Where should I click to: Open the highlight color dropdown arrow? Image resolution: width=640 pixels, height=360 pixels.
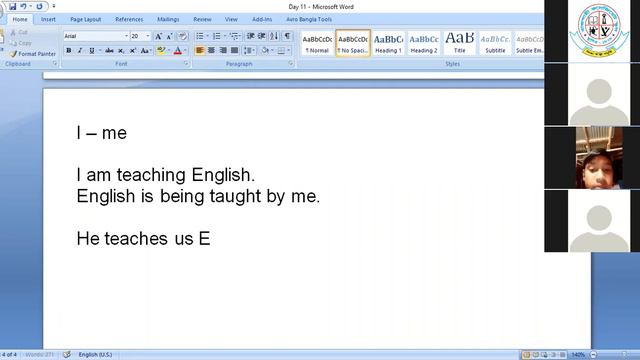169,51
